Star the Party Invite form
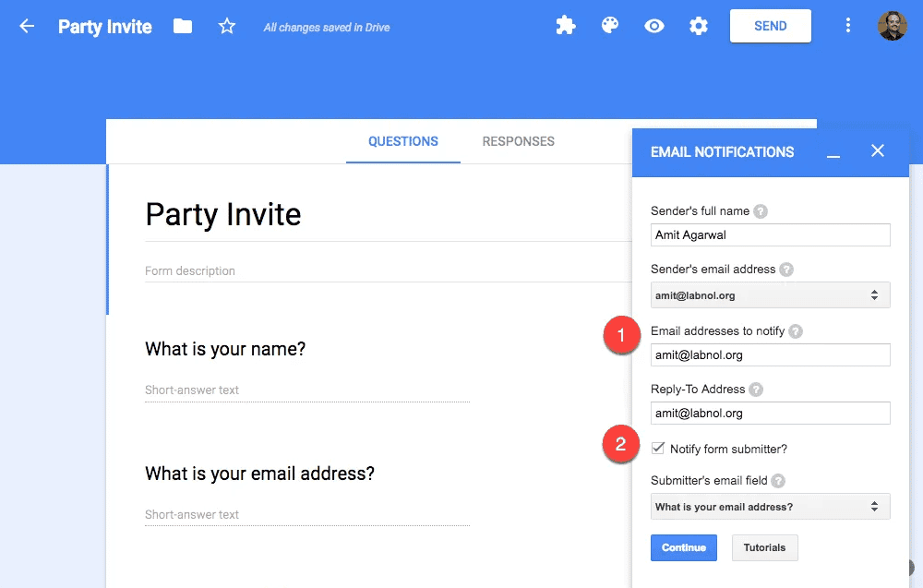 coord(227,26)
